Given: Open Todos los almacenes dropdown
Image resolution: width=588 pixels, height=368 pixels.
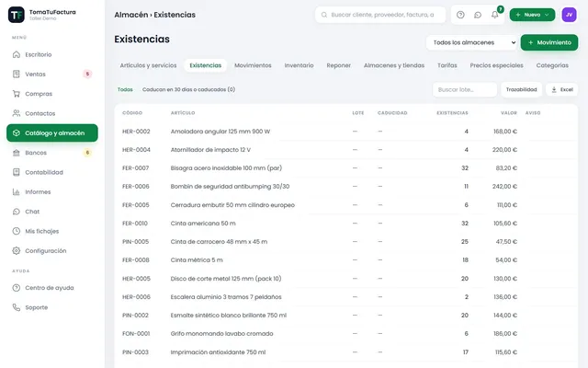Looking at the screenshot, I should [472, 42].
